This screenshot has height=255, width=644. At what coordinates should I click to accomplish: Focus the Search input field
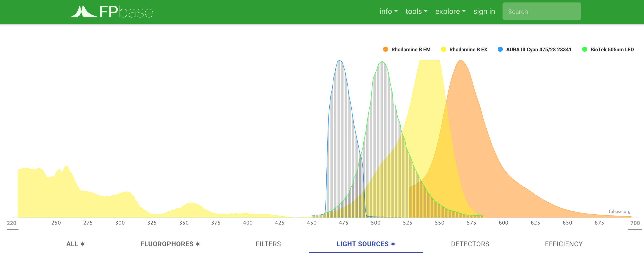coord(542,12)
